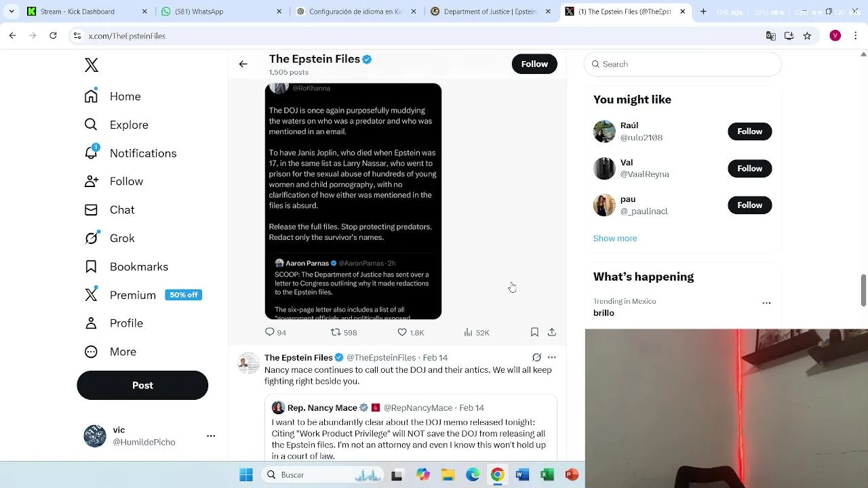Open more options for Trending in Mexico
This screenshot has width=868, height=488.
click(766, 303)
